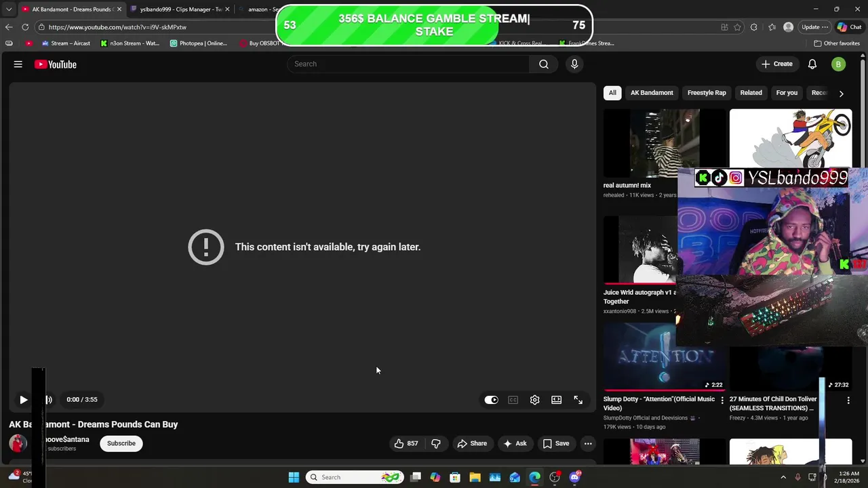This screenshot has height=488, width=868.
Task: Toggle the autoplay switch
Action: pos(492,400)
